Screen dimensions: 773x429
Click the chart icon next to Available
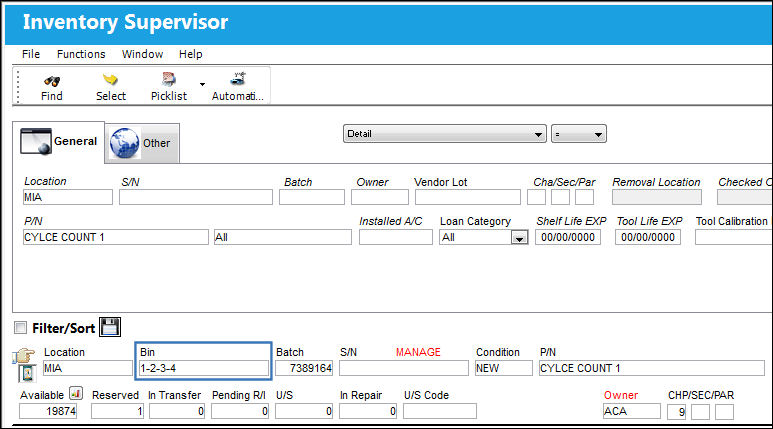point(76,393)
